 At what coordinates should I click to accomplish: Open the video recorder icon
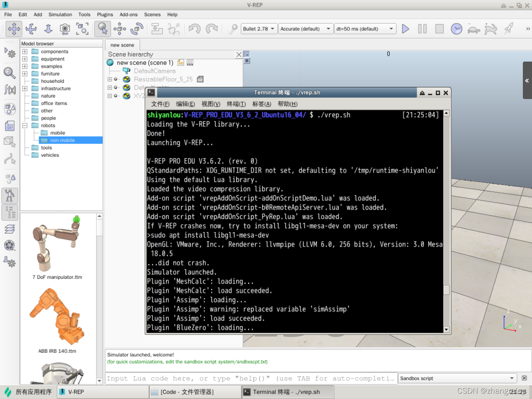click(10, 245)
